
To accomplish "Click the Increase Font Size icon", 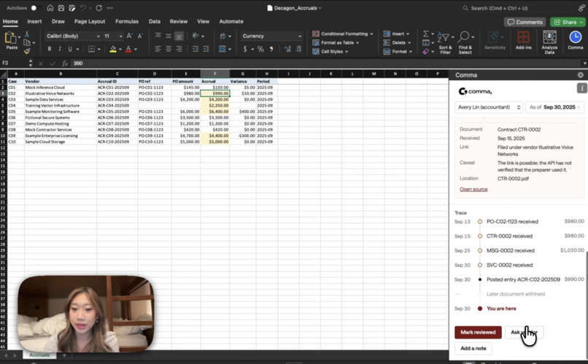I will click(x=129, y=36).
